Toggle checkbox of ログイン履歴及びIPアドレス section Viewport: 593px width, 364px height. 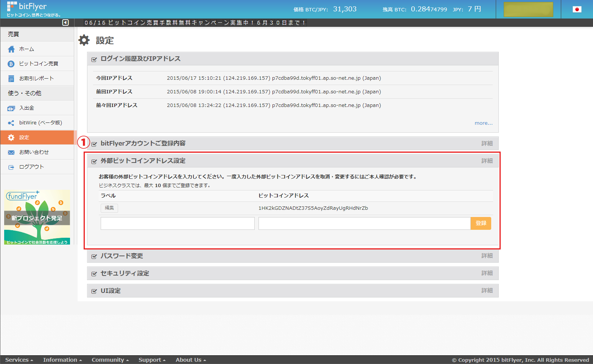94,59
